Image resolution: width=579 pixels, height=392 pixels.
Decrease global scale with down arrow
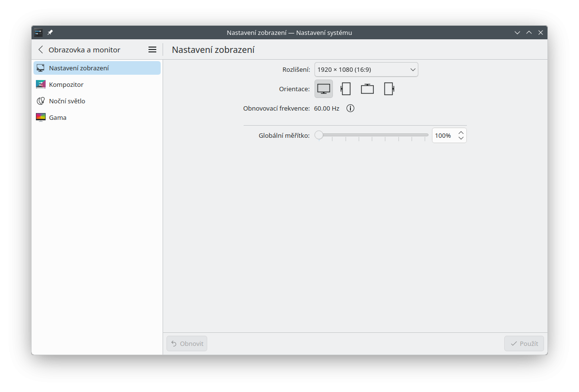[461, 139]
